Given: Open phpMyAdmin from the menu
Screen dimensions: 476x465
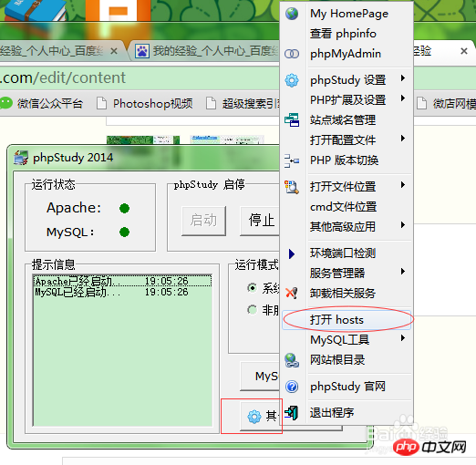Looking at the screenshot, I should pos(347,54).
